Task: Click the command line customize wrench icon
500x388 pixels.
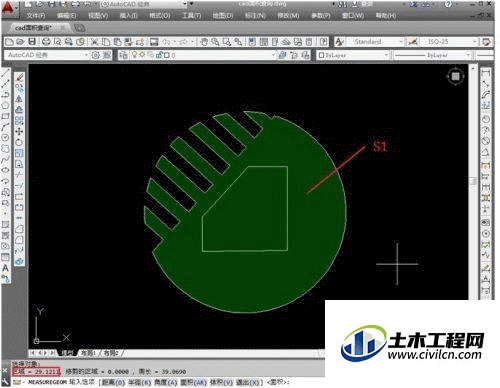Action: pos(5,382)
